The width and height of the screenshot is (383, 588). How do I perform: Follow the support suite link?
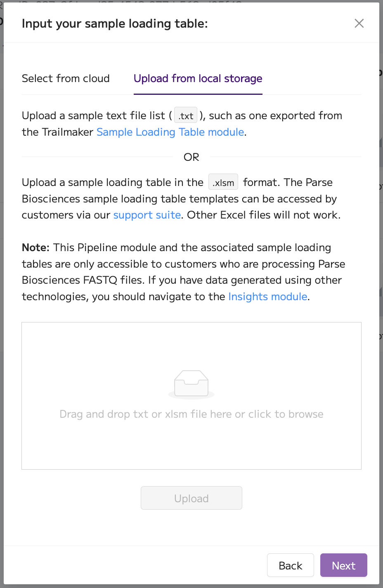click(147, 215)
